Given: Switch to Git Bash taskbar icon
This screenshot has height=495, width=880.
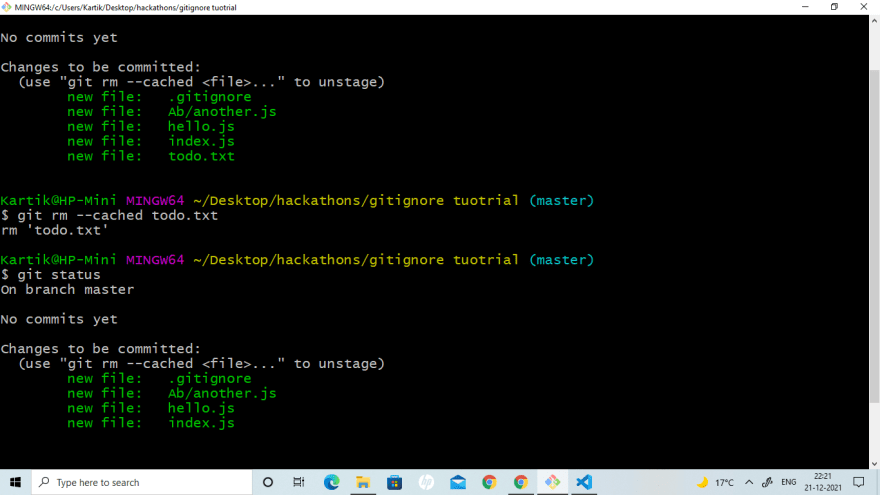Looking at the screenshot, I should (x=552, y=482).
